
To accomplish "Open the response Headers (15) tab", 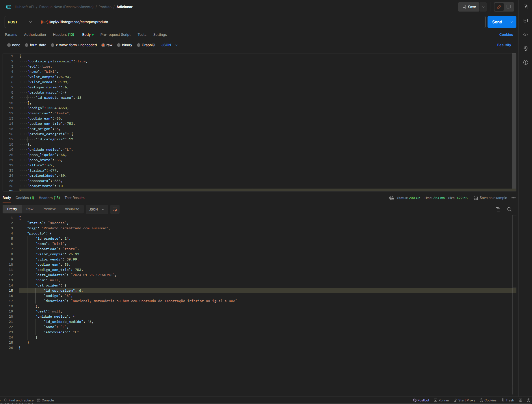I will click(49, 198).
